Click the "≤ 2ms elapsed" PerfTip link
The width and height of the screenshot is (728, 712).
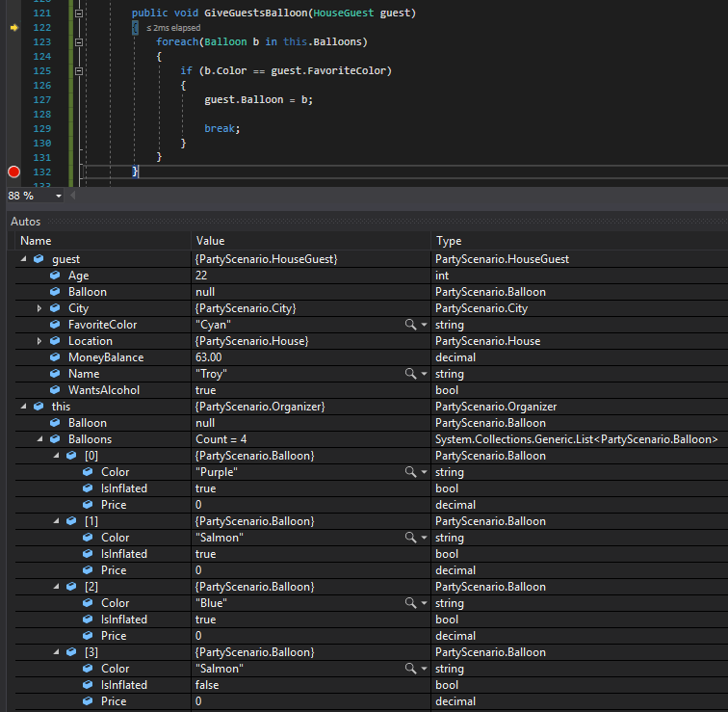pos(173,29)
